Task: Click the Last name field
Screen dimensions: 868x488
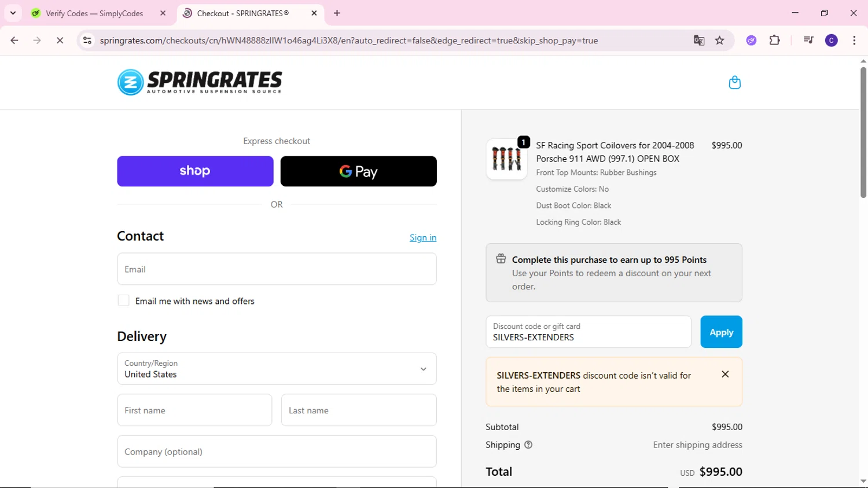Action: (359, 410)
